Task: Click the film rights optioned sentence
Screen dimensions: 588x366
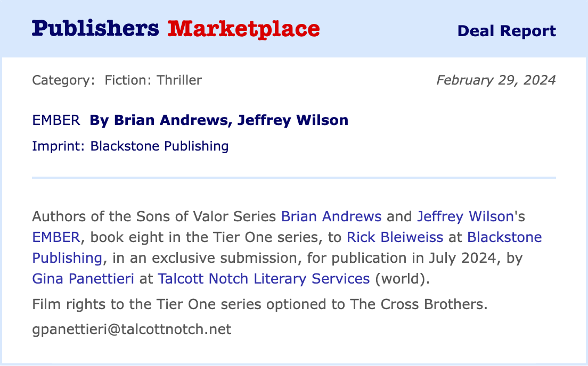Action: pos(260,305)
